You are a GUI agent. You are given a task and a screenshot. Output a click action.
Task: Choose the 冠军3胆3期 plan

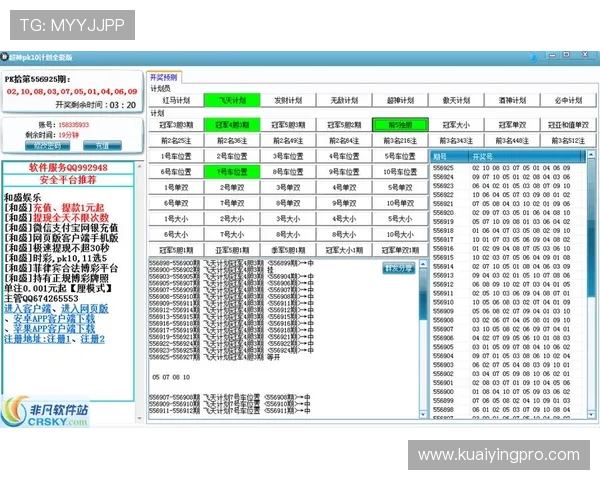pos(176,125)
